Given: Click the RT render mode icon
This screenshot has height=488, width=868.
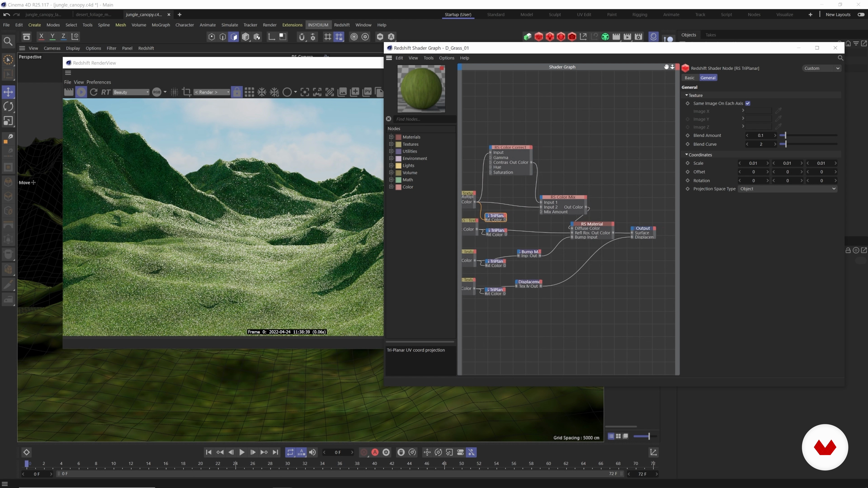Looking at the screenshot, I should [x=106, y=92].
